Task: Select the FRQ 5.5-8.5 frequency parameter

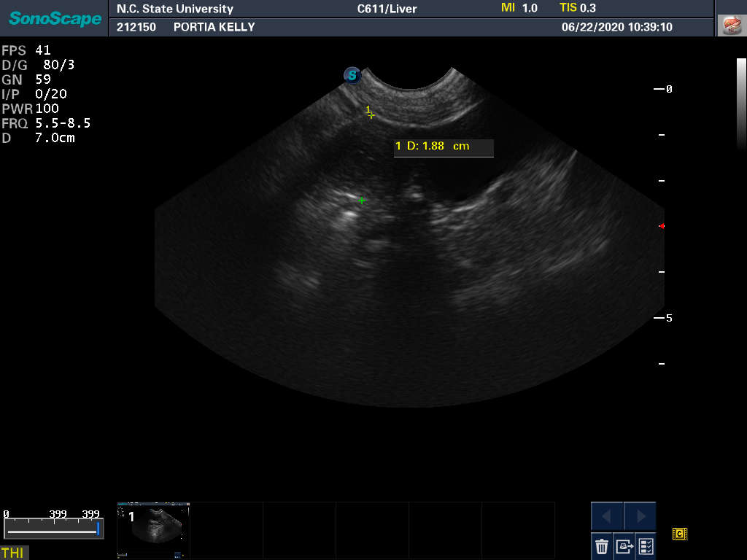Action: (x=47, y=123)
